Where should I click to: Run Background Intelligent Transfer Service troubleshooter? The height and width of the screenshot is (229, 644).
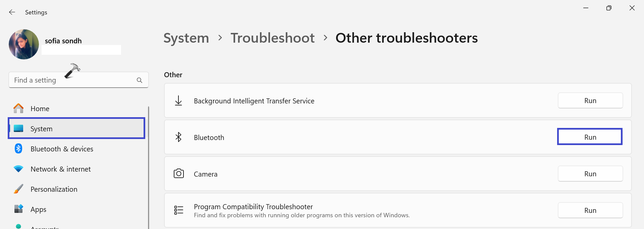[590, 101]
